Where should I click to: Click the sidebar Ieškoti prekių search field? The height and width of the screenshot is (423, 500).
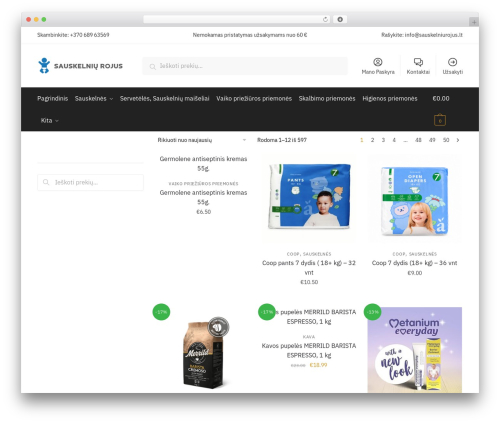click(x=90, y=182)
